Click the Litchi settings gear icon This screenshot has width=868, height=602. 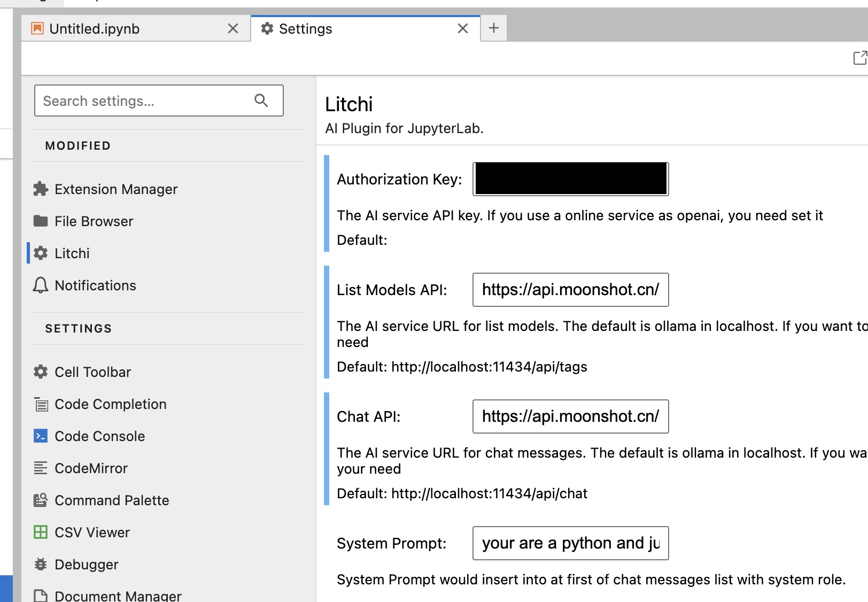click(40, 253)
